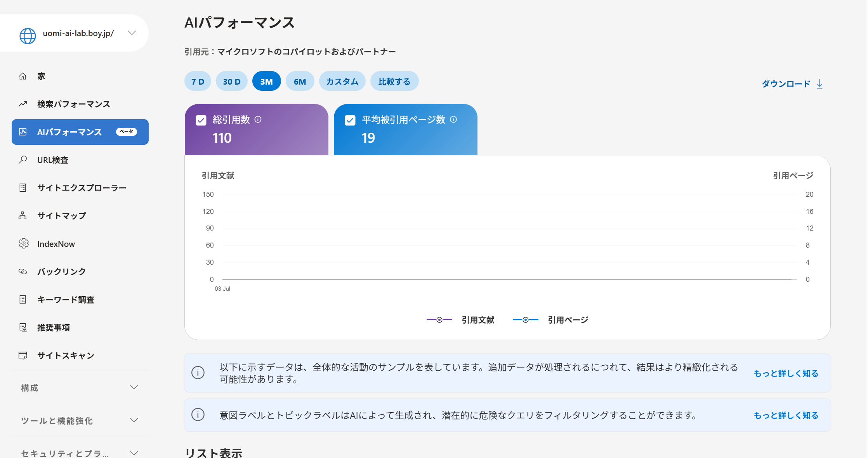Click the 03 Jul axis date label

click(222, 289)
